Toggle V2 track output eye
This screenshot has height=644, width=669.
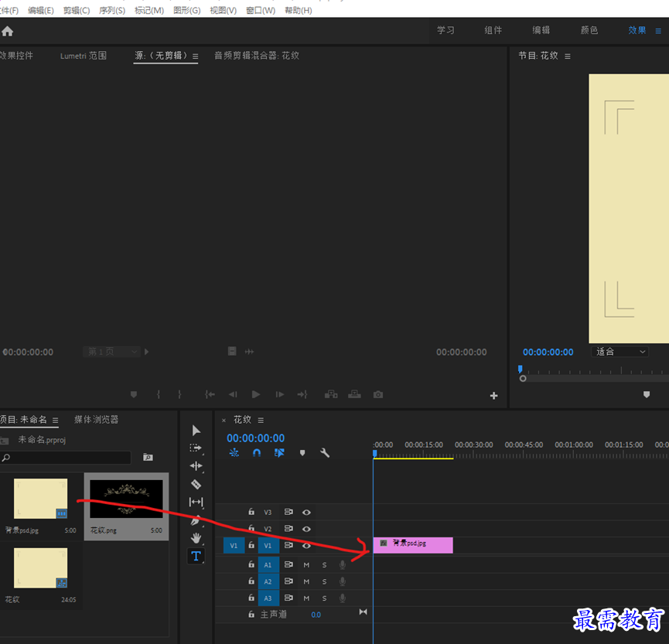(x=306, y=529)
